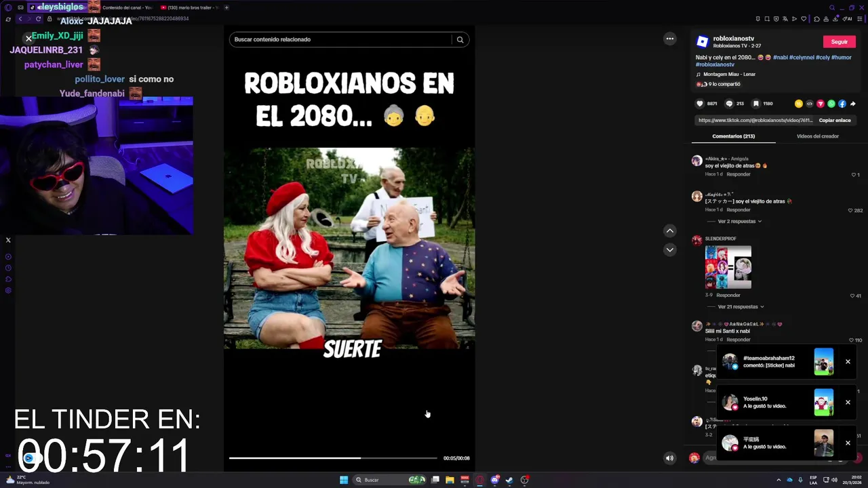Image resolution: width=868 pixels, height=488 pixels.
Task: Open Discord from the taskbar
Action: [x=495, y=480]
